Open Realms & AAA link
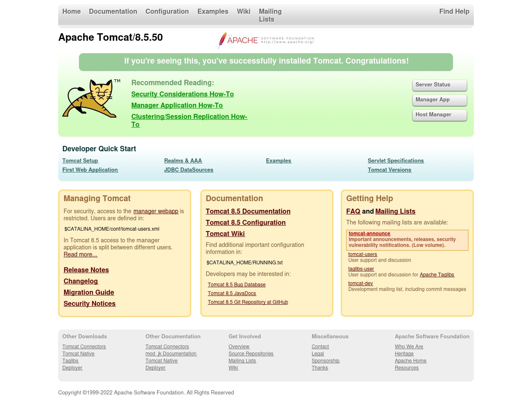532x399 pixels. click(183, 161)
